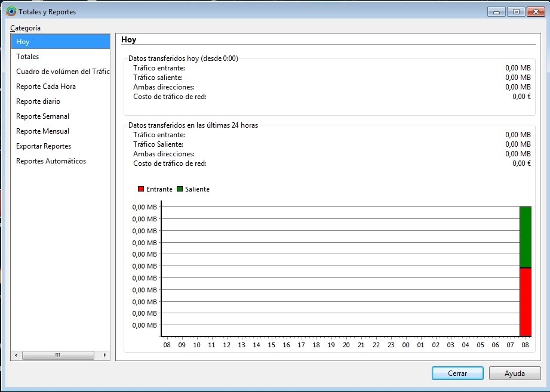Image resolution: width=550 pixels, height=392 pixels.
Task: Select Reporte Cada Hora
Action: tap(61, 87)
